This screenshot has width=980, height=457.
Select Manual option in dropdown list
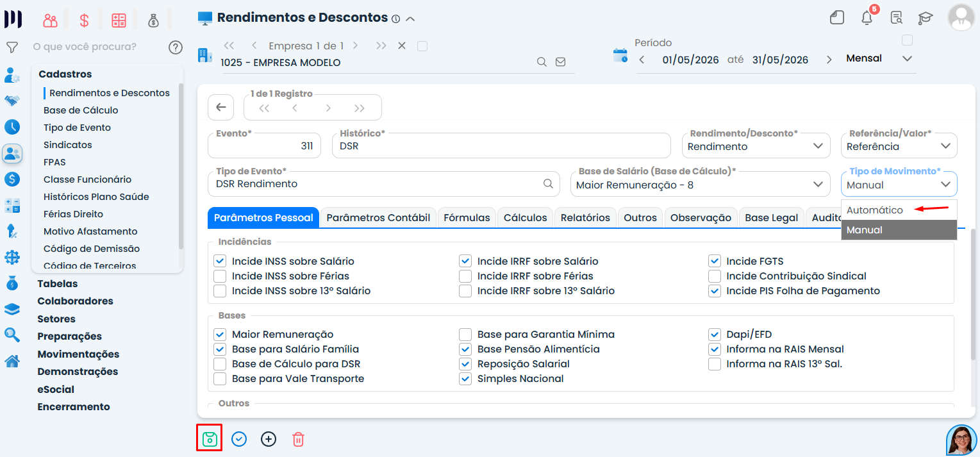pyautogui.click(x=899, y=229)
